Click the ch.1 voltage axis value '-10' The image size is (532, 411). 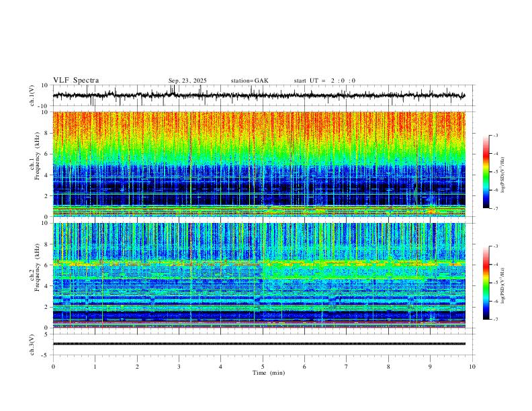point(44,106)
